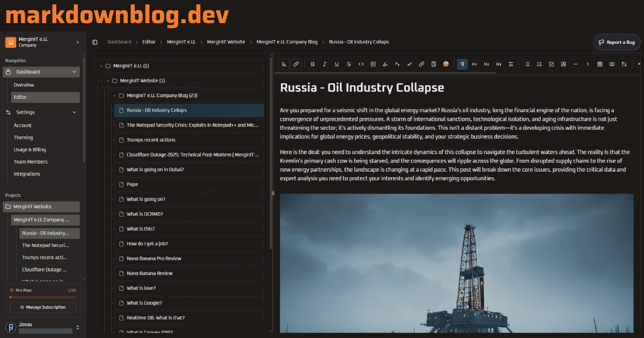This screenshot has width=644, height=338.
Task: Click the subscript toolbar icon
Action: pyautogui.click(x=397, y=64)
